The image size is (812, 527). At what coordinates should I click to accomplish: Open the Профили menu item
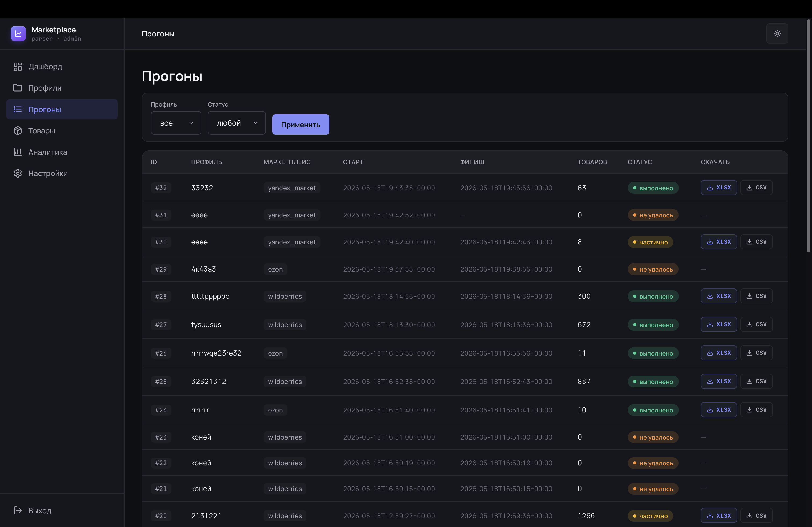62,87
